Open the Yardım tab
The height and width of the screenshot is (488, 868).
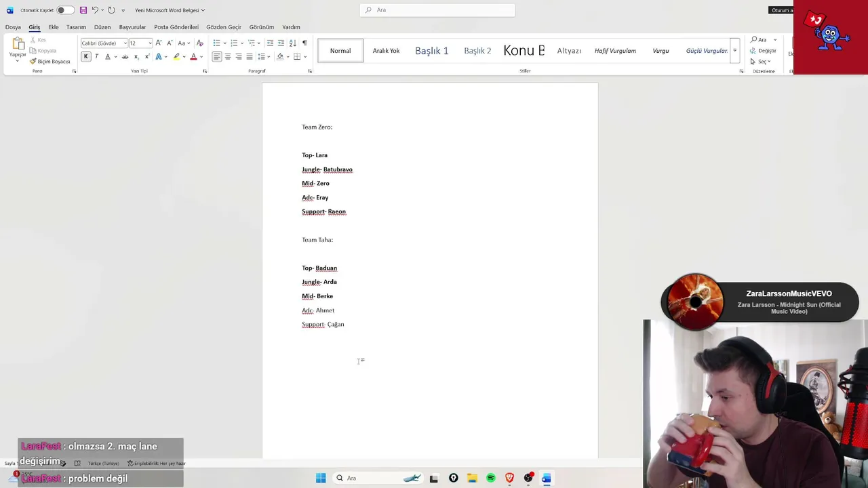pos(291,27)
